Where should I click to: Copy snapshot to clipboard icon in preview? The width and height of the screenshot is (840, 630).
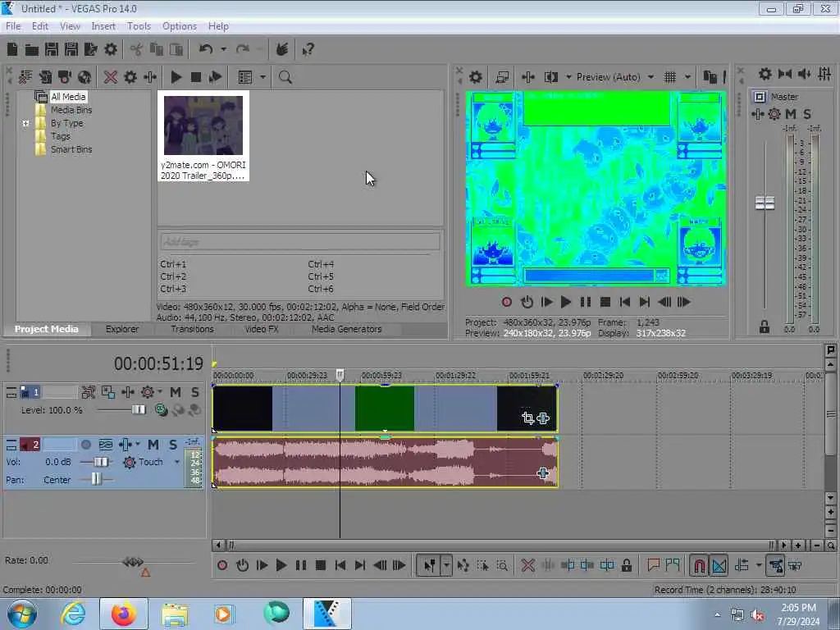[710, 77]
